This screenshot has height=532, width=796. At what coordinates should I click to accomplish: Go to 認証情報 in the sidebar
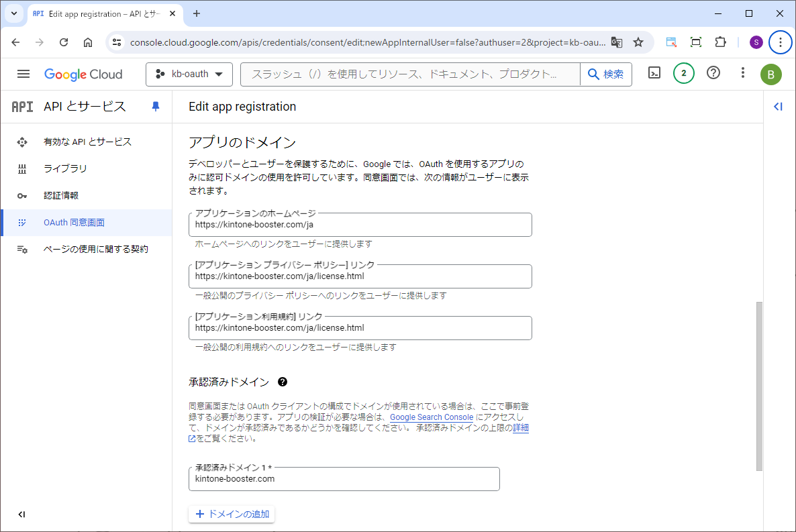pos(61,196)
